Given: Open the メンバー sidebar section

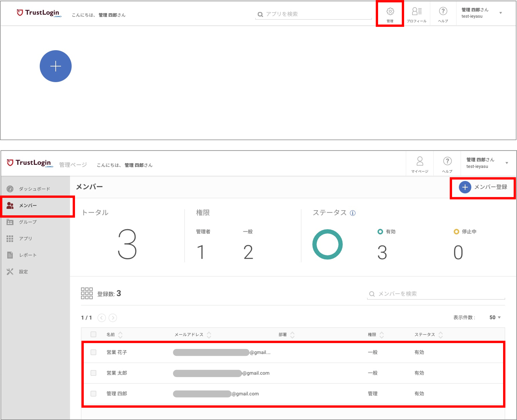Looking at the screenshot, I should pyautogui.click(x=10, y=205).
